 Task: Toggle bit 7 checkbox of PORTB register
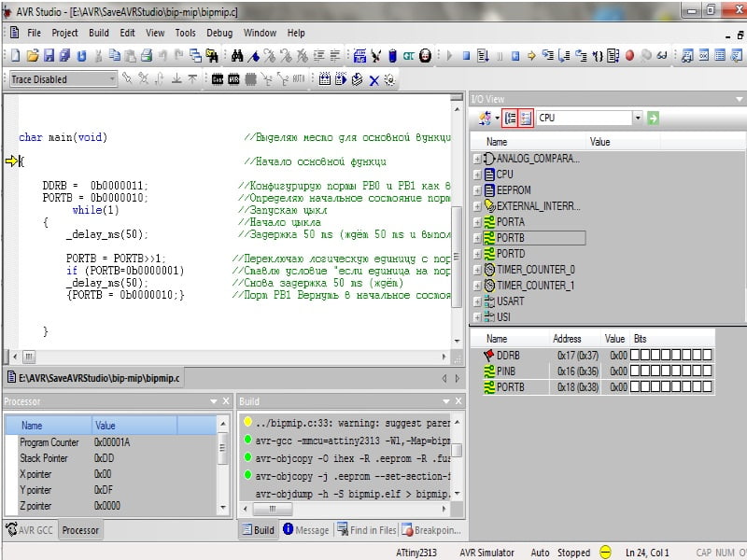point(635,386)
